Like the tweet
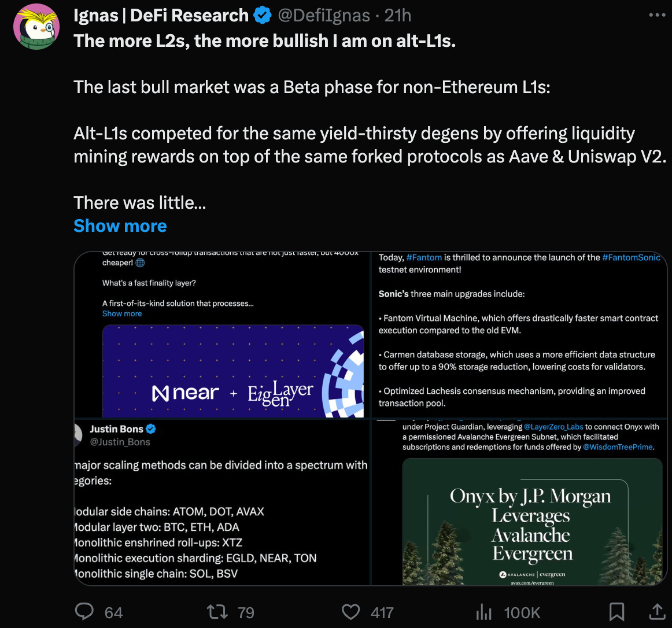This screenshot has width=672, height=628. click(x=350, y=611)
